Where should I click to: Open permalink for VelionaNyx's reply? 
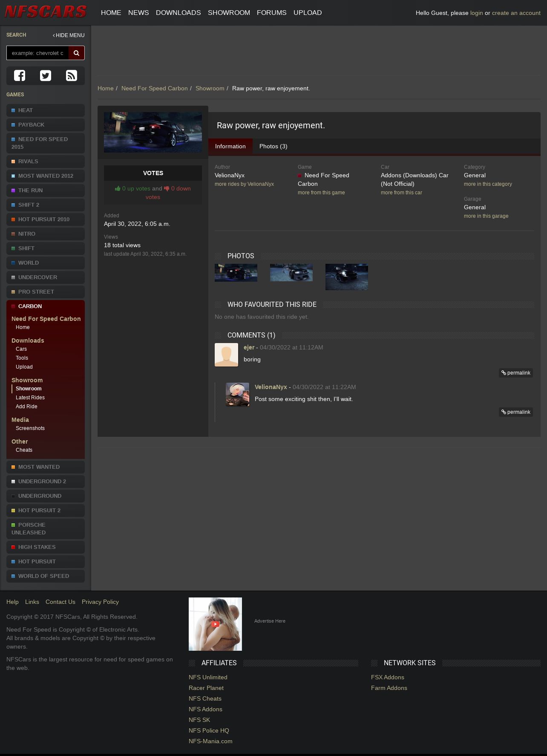pos(516,412)
